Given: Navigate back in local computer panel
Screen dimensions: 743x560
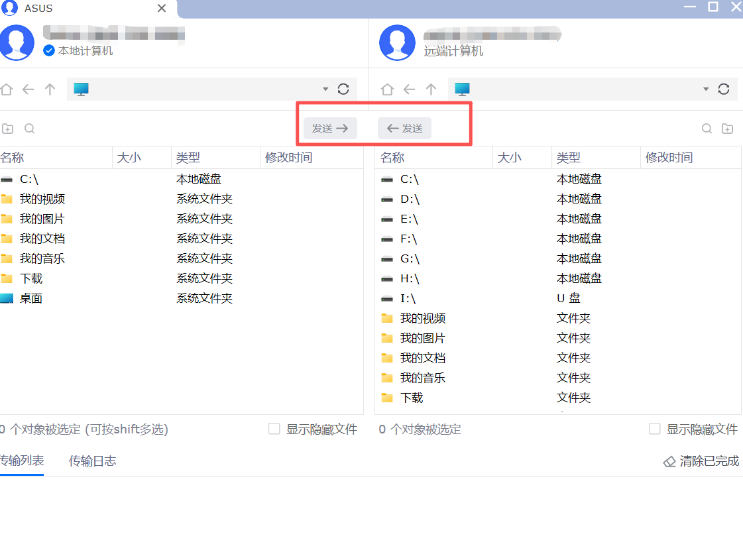Looking at the screenshot, I should [29, 89].
